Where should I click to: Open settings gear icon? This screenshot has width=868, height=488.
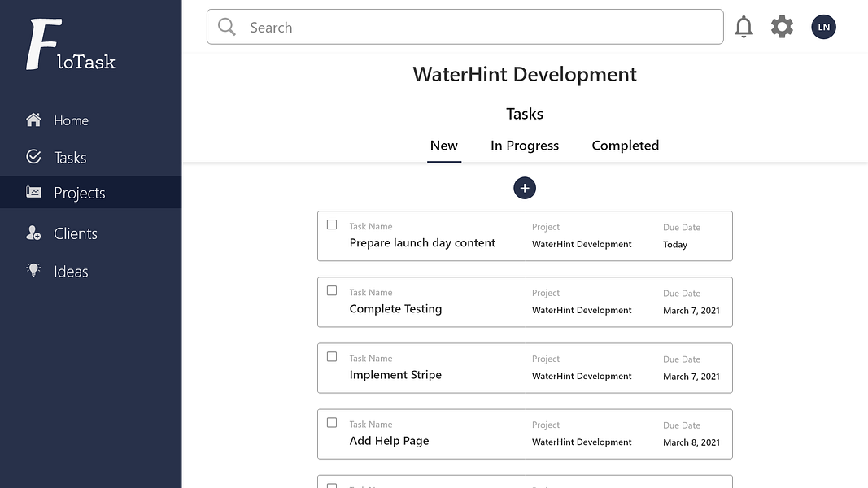pyautogui.click(x=782, y=27)
